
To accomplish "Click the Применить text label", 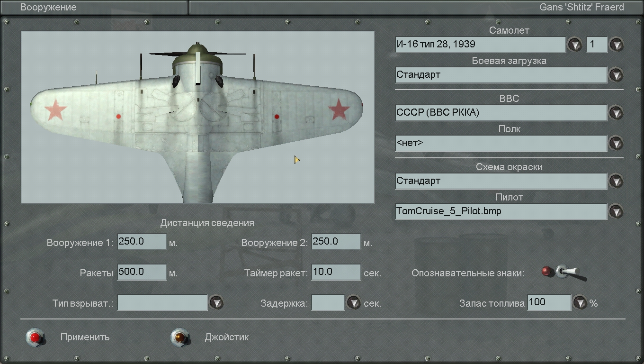I will (85, 337).
